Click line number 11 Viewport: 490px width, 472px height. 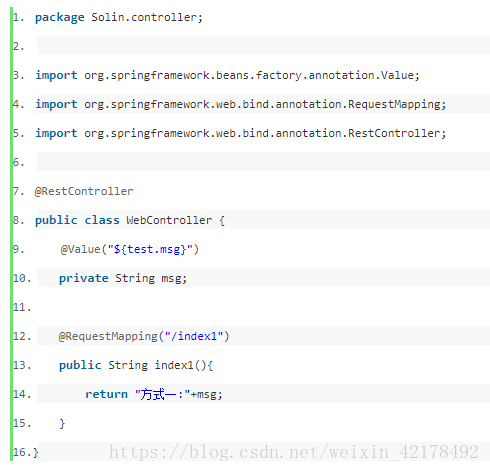tap(22, 307)
